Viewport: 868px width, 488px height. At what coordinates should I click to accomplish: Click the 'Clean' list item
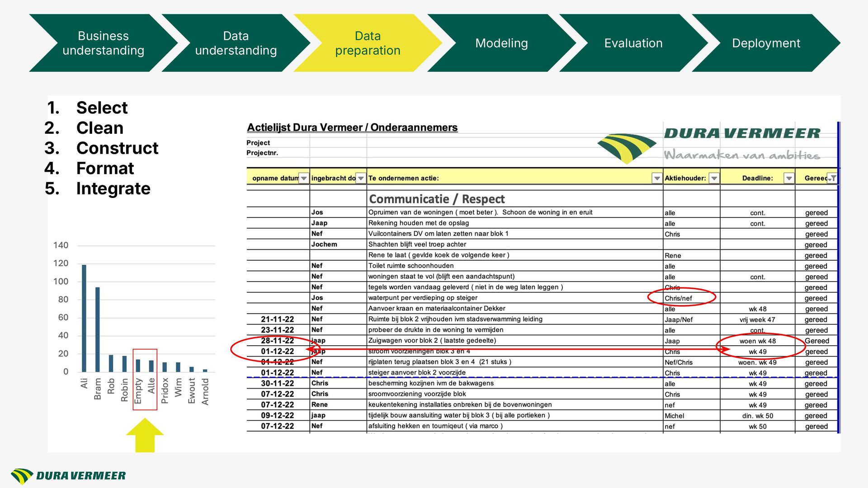[x=100, y=128]
